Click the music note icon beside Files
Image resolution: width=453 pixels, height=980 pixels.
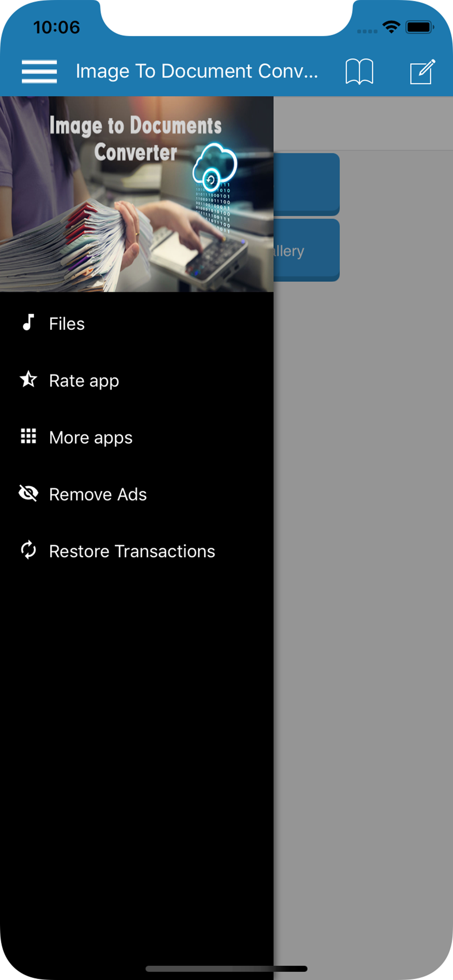tap(28, 323)
